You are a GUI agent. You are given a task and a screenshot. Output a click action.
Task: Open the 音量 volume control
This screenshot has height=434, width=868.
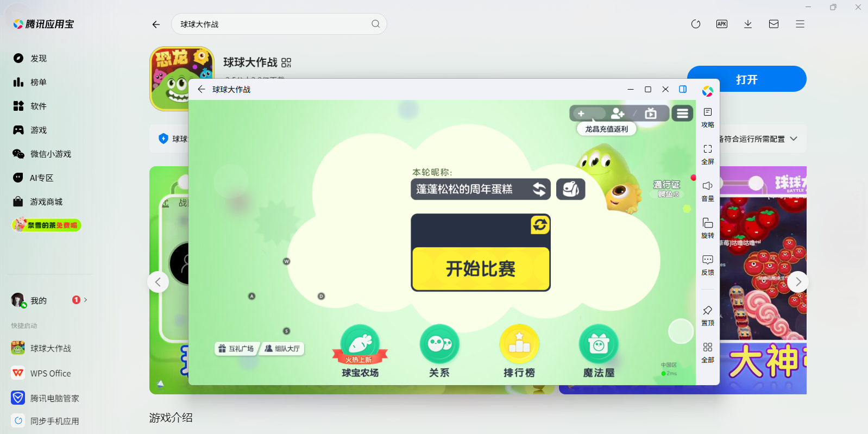[707, 186]
